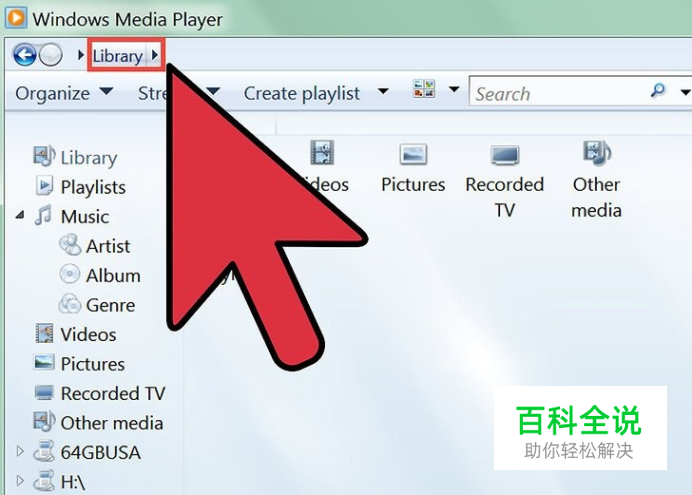Collapse the Music tree node

[20, 215]
